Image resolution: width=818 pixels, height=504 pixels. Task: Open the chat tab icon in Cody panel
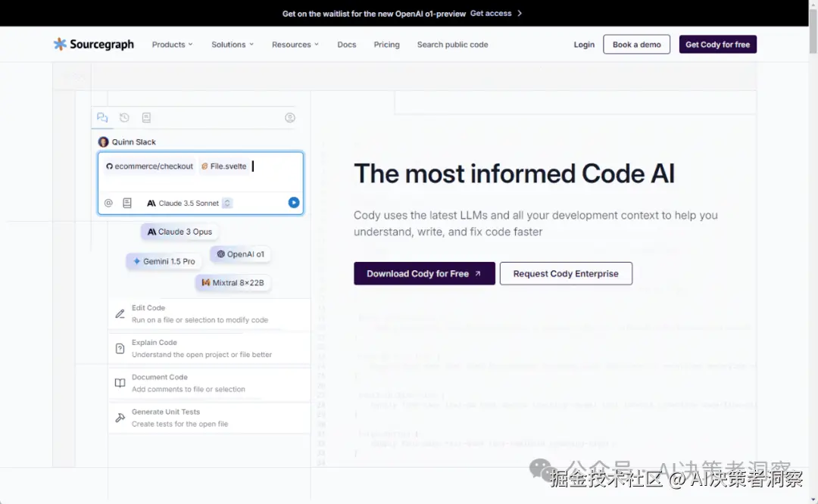point(102,118)
